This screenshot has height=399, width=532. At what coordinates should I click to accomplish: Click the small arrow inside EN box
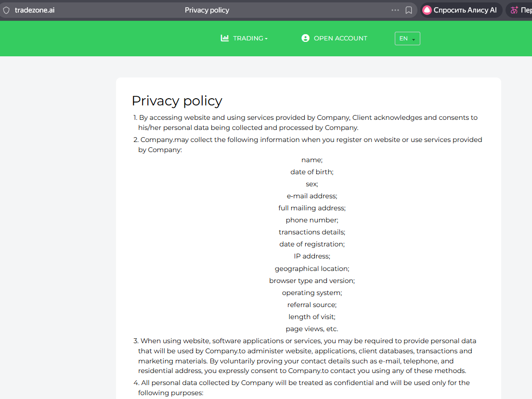(x=414, y=39)
